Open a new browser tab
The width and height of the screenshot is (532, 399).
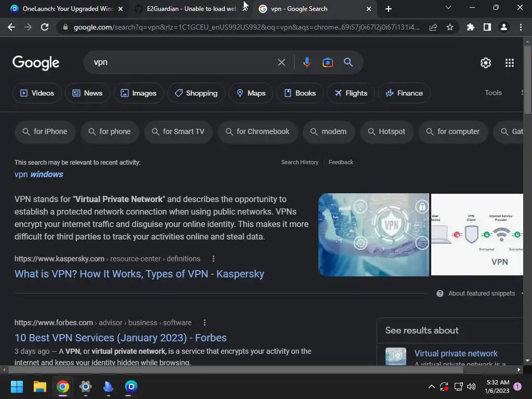click(389, 9)
